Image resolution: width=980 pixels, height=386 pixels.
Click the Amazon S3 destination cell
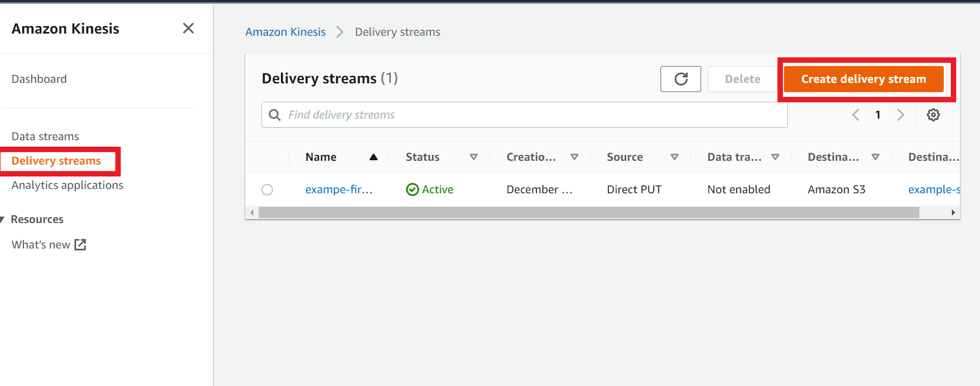(837, 189)
